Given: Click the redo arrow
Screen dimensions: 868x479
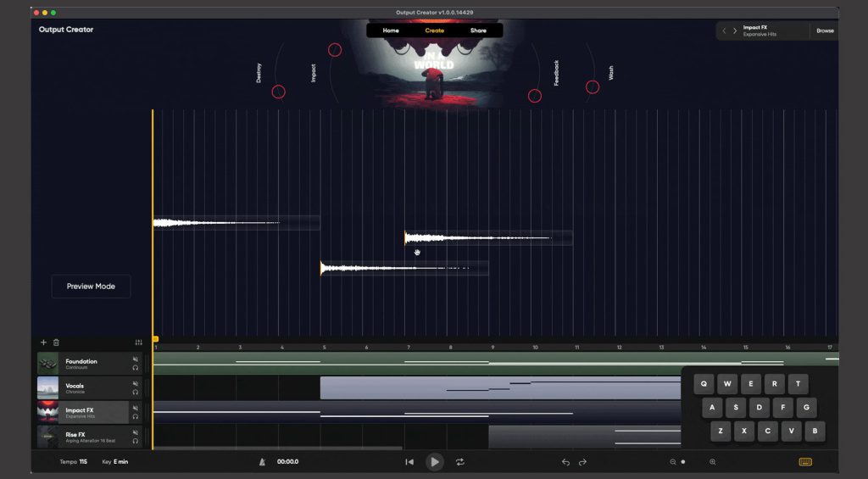Looking at the screenshot, I should click(x=582, y=462).
